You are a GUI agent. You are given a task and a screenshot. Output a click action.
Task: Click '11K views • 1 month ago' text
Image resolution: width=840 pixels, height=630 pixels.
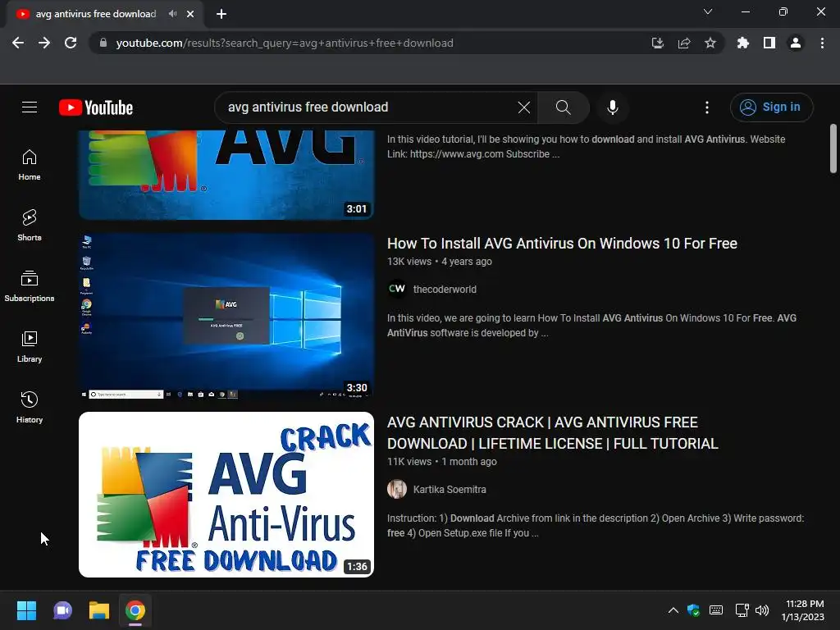tap(441, 461)
